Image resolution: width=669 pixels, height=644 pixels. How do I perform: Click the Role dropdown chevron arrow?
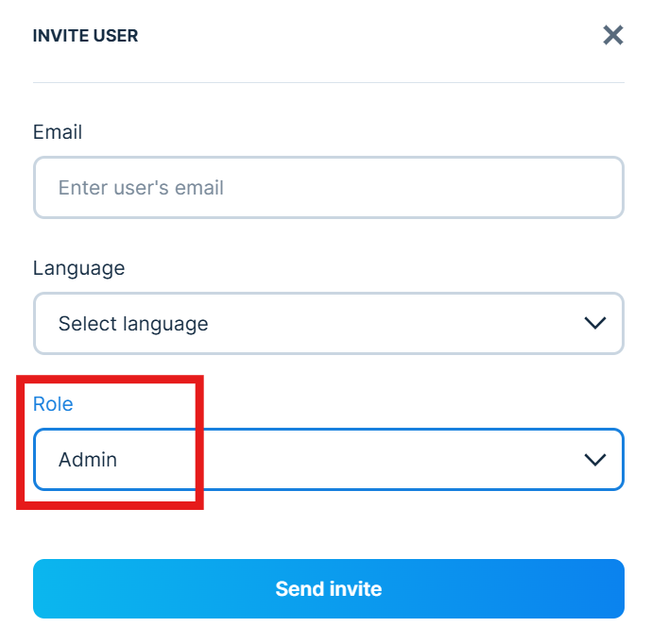coord(594,460)
